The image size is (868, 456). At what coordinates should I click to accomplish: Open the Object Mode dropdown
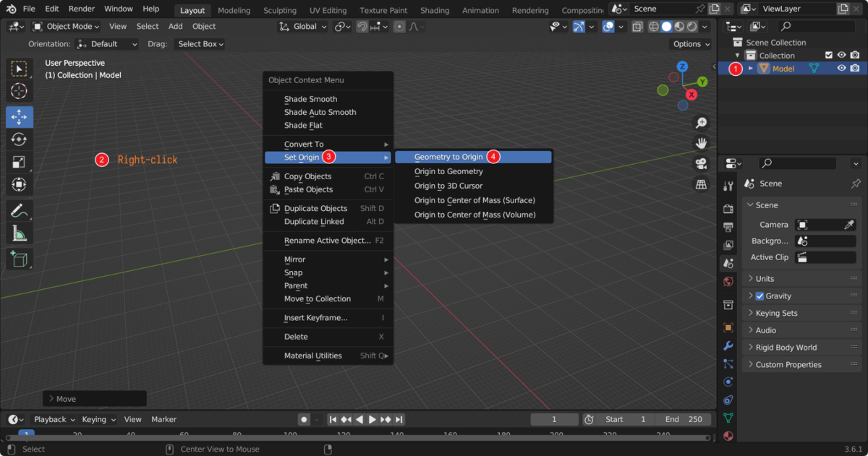(66, 26)
